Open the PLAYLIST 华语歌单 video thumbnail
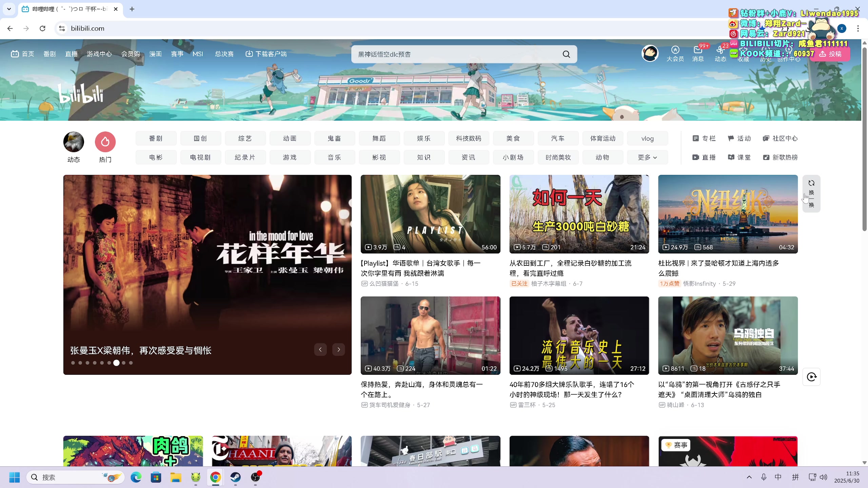868x488 pixels. click(430, 214)
